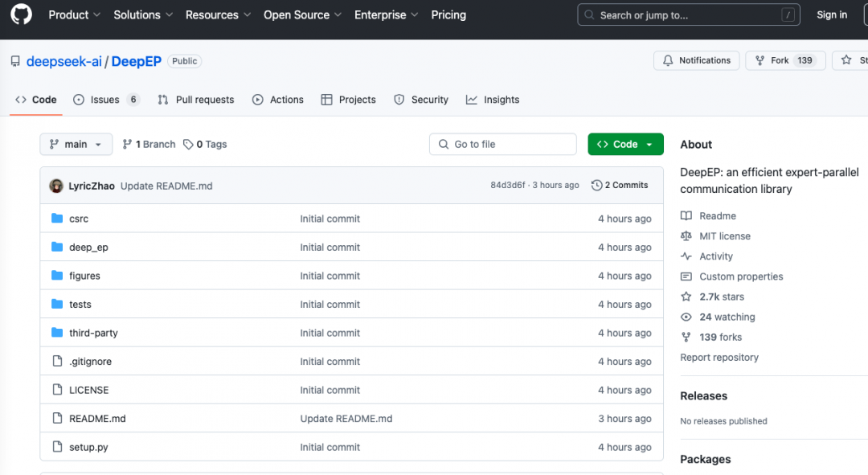
Task: Go to the Actions tab
Action: coord(278,100)
